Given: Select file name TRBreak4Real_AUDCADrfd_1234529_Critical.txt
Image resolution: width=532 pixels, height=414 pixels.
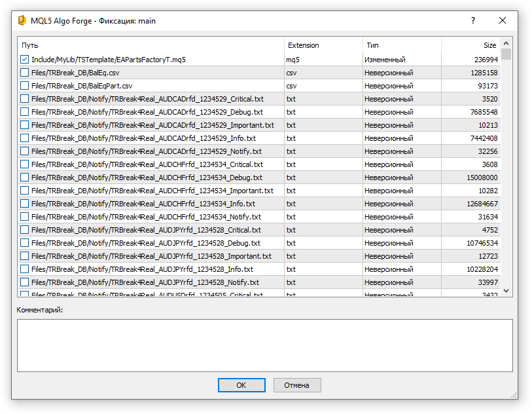Looking at the screenshot, I should point(187,99).
